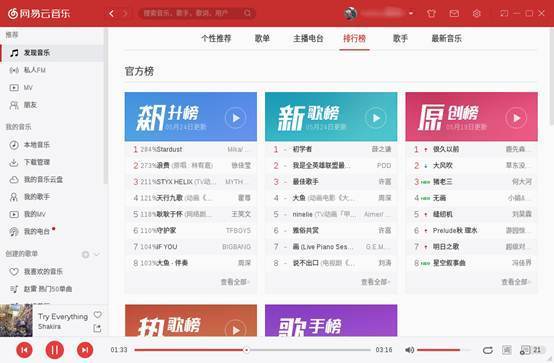Like the song Try Everything
The height and width of the screenshot is (363, 554).
click(98, 314)
